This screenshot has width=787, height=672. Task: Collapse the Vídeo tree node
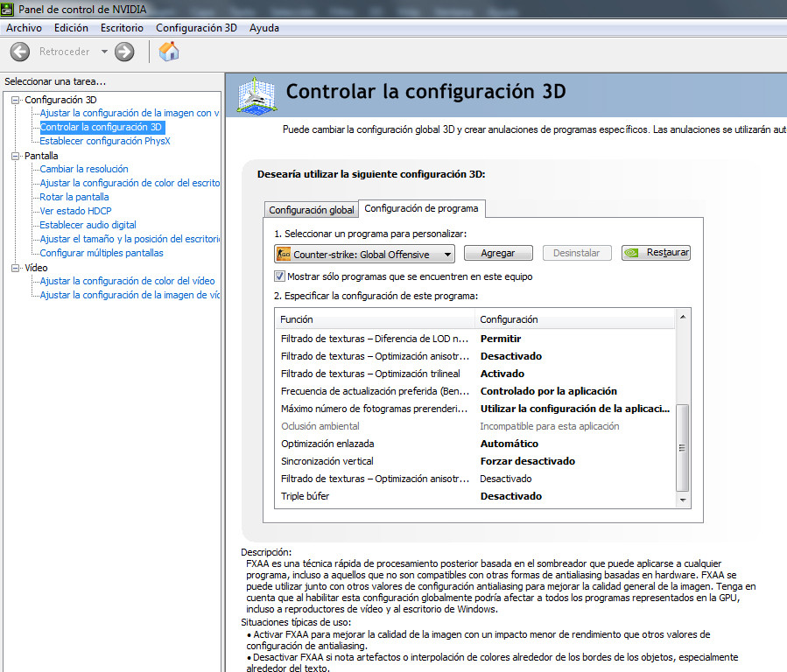pyautogui.click(x=16, y=269)
